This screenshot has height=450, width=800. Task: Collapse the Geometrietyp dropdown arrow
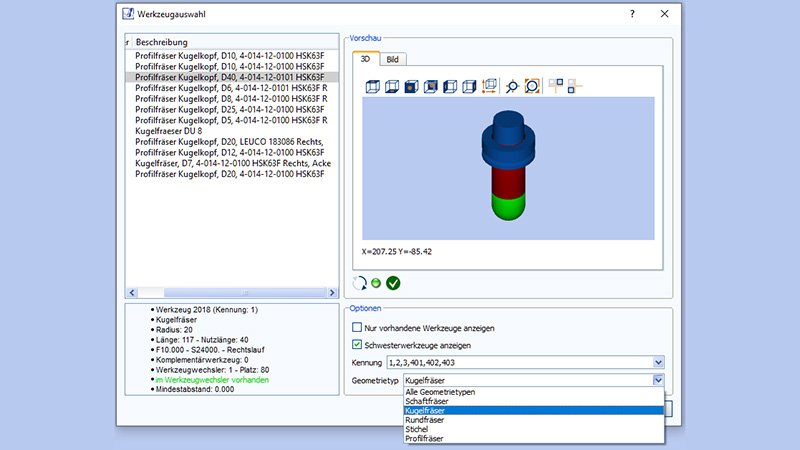[x=658, y=380]
